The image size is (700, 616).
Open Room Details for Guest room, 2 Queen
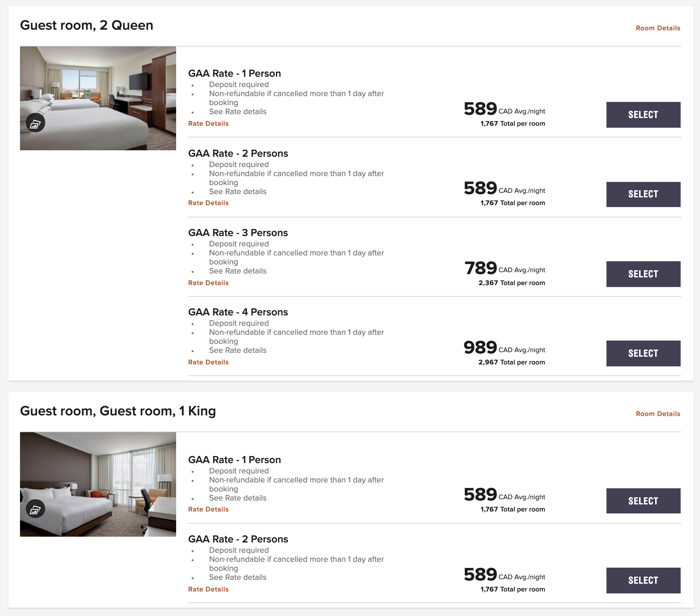click(657, 28)
